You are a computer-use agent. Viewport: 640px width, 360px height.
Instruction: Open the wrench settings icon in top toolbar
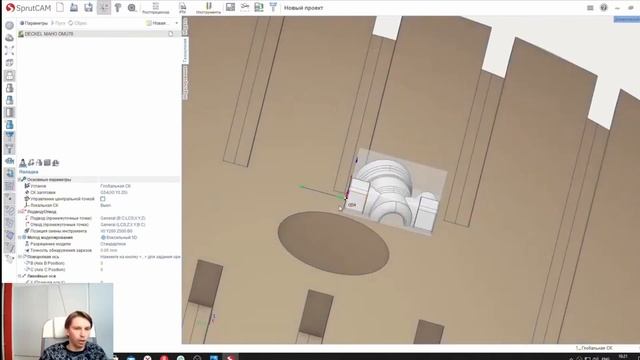tap(118, 7)
